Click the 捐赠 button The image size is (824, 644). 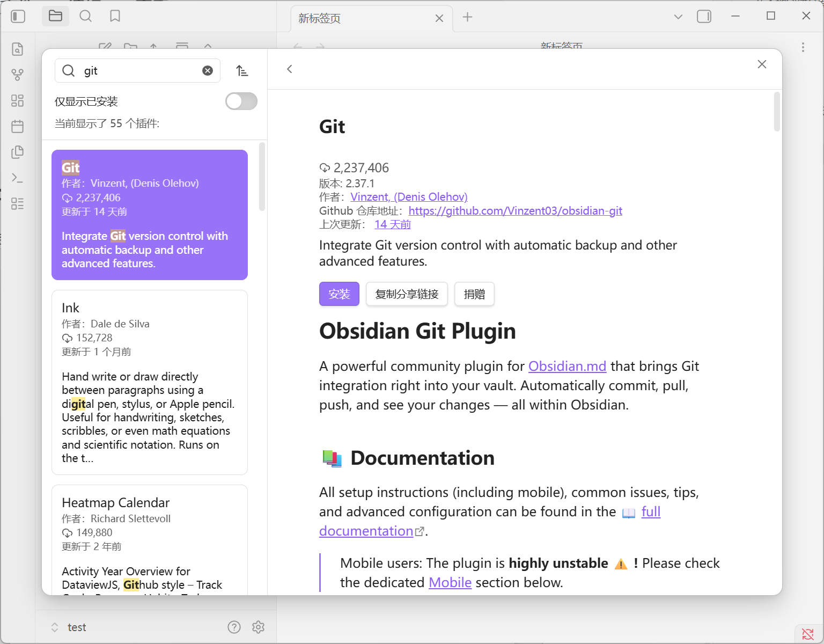474,294
